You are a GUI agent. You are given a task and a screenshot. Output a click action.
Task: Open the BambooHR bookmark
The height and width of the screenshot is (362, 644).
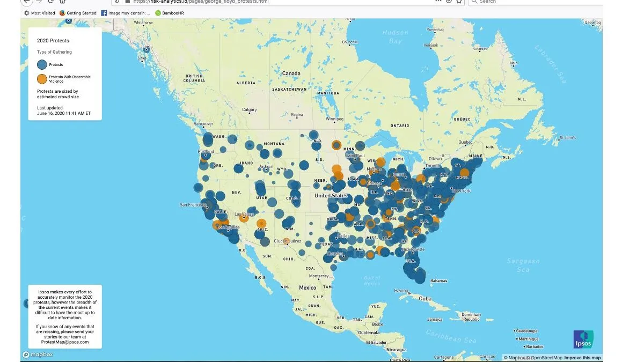[169, 13]
